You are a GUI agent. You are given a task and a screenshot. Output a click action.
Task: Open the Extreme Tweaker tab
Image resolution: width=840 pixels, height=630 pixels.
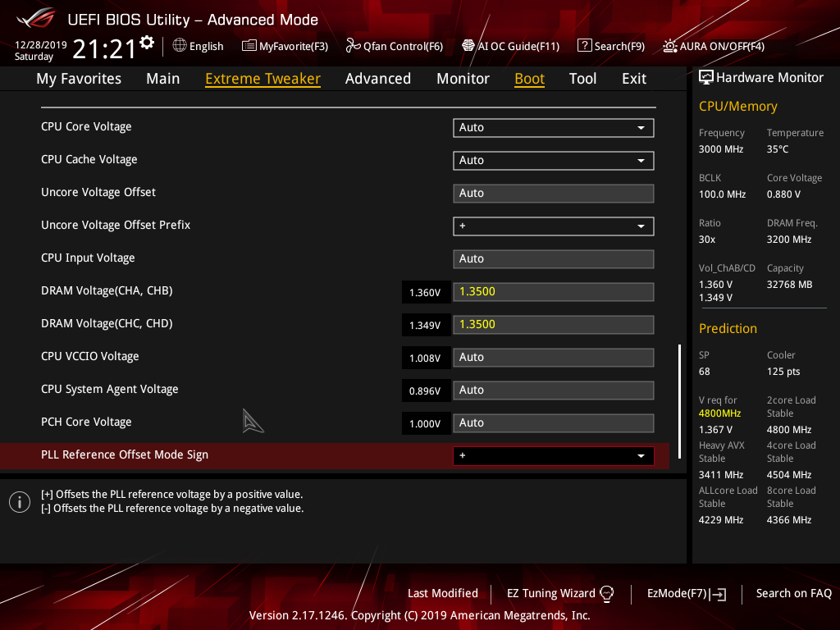(262, 79)
